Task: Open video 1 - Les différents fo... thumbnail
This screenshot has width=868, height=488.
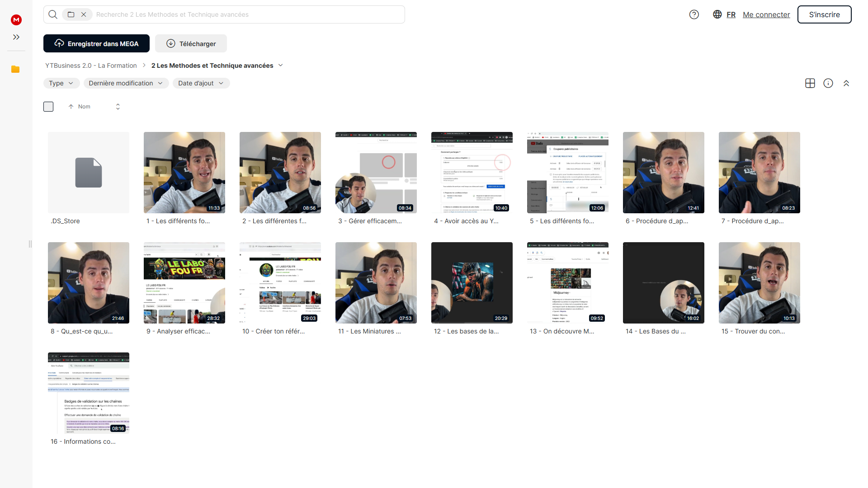Action: coord(184,173)
